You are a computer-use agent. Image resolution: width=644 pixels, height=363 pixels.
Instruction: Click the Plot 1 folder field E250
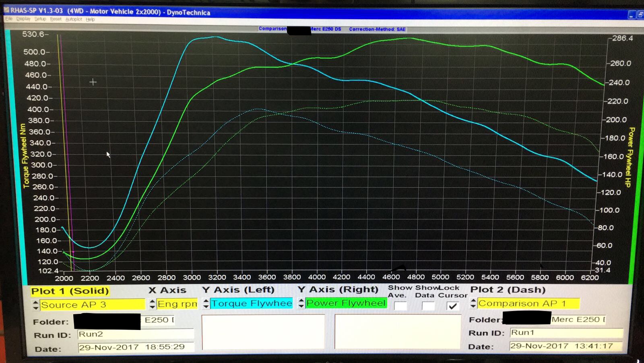(158, 320)
